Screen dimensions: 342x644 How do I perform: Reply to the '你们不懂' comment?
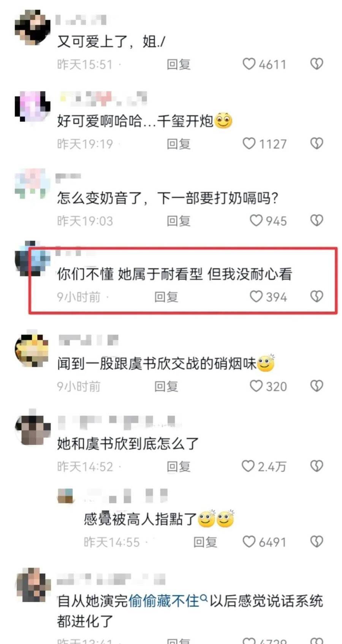tap(166, 297)
